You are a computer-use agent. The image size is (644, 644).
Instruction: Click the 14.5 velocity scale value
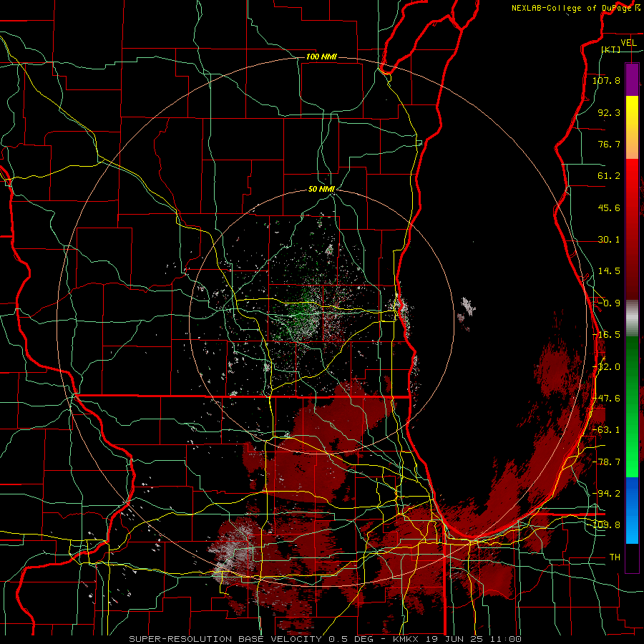(x=609, y=271)
